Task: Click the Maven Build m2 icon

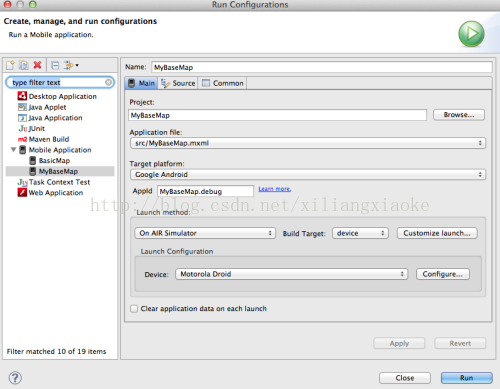Action: (22, 139)
